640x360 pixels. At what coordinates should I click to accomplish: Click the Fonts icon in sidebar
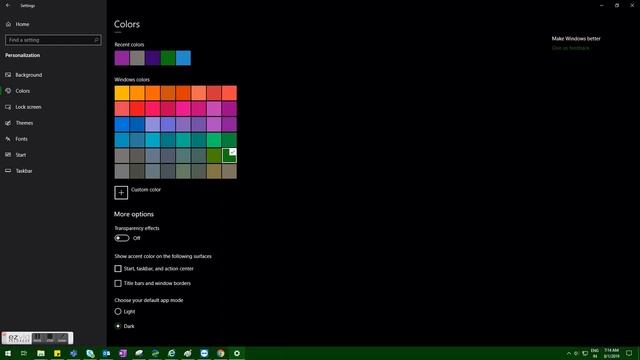8,139
